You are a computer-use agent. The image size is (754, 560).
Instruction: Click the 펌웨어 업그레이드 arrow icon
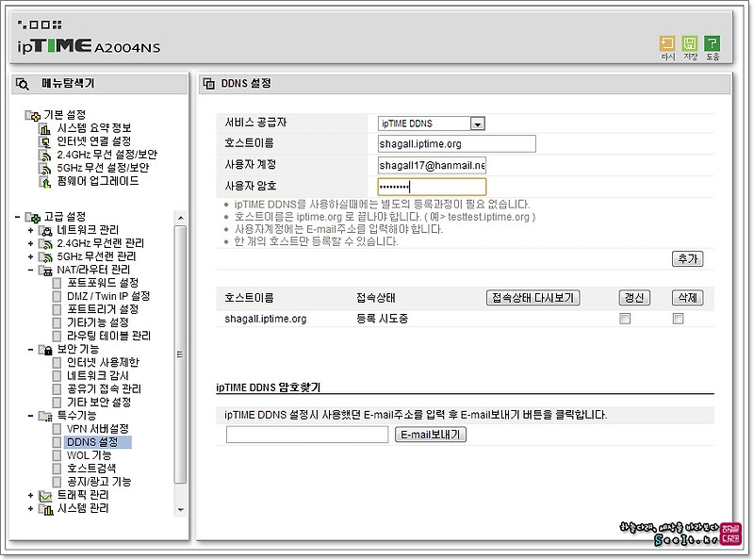(x=44, y=182)
